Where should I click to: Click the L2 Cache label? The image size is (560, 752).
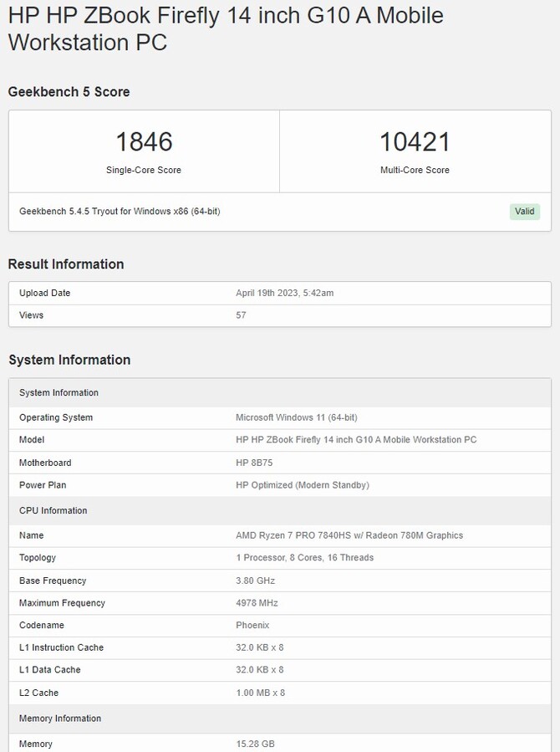[x=38, y=693]
